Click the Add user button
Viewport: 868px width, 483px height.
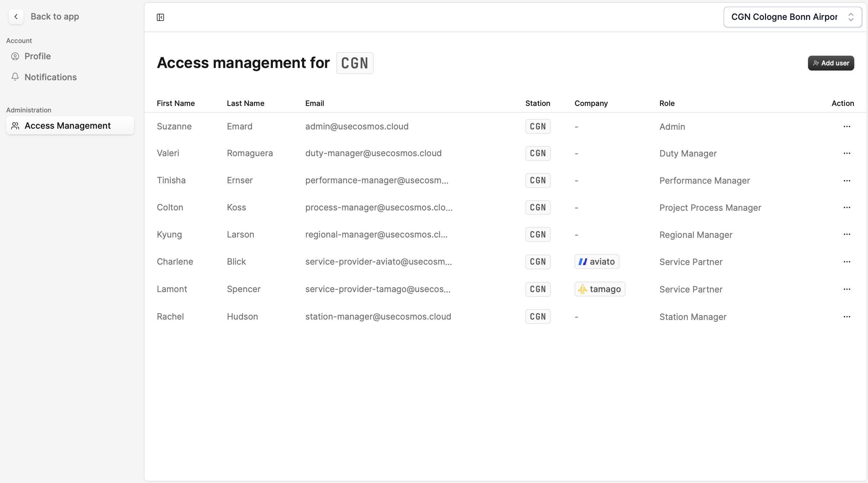pyautogui.click(x=831, y=63)
